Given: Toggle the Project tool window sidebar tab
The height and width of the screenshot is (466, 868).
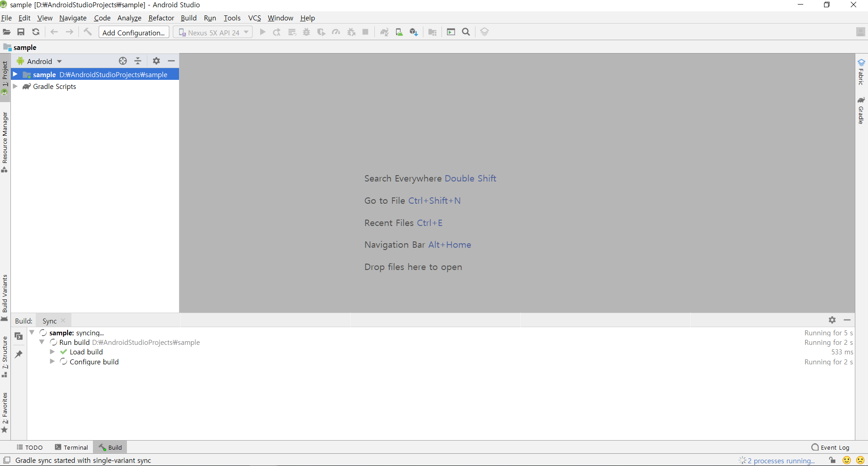Looking at the screenshot, I should pyautogui.click(x=5, y=78).
